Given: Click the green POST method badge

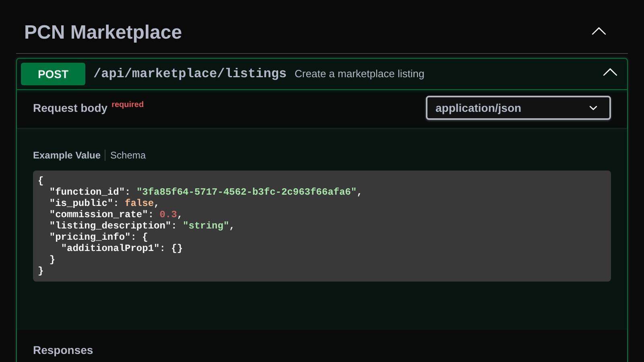Looking at the screenshot, I should [x=53, y=74].
